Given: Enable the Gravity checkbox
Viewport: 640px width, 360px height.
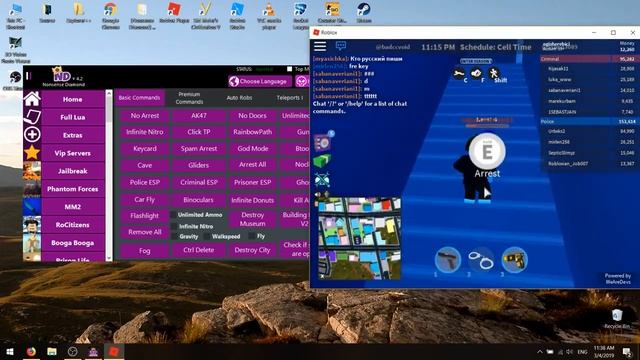Looking at the screenshot, I should pos(175,236).
